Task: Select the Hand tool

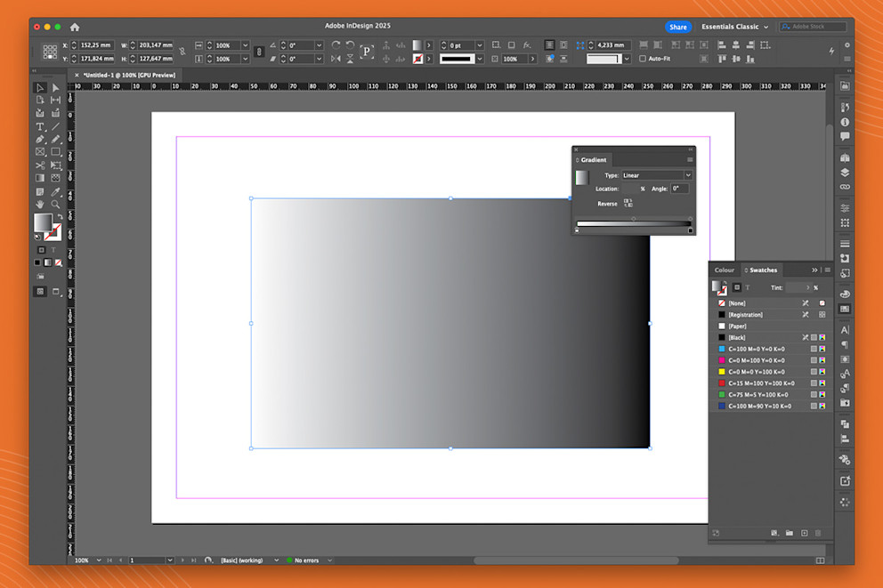Action: [41, 204]
